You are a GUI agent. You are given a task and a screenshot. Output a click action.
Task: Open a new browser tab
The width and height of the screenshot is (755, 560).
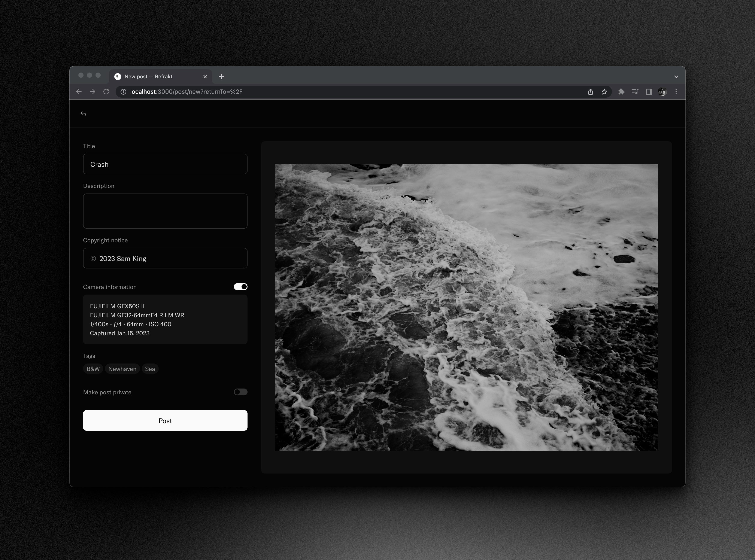point(221,77)
